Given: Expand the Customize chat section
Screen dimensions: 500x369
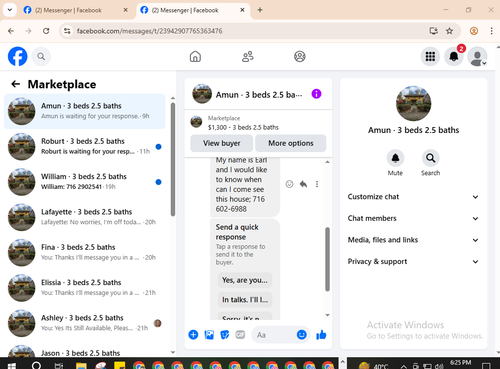Looking at the screenshot, I should (x=413, y=197).
